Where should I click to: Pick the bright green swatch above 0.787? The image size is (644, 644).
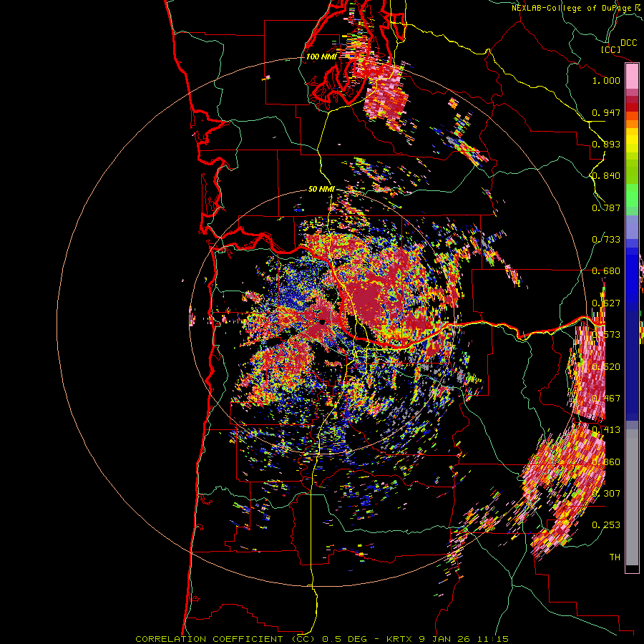[x=632, y=195]
